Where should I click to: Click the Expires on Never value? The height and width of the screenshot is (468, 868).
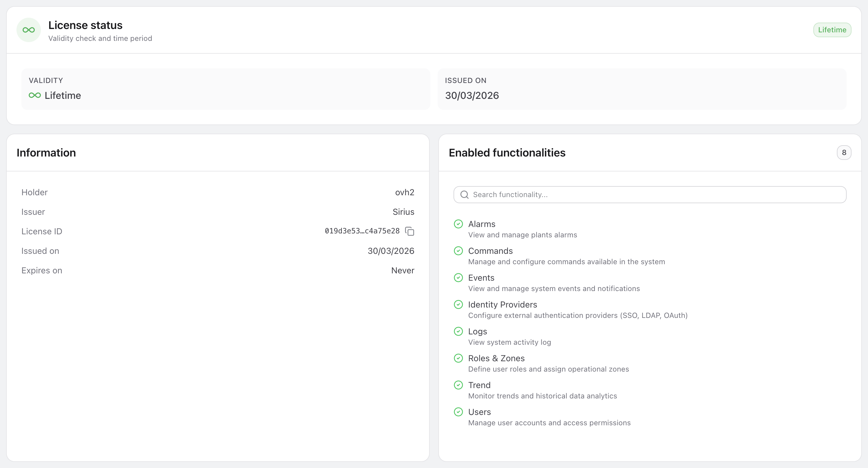[402, 271]
